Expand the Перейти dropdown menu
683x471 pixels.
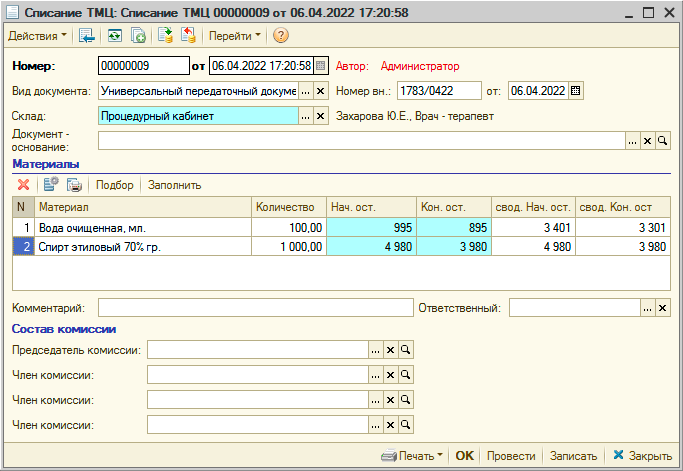(234, 36)
